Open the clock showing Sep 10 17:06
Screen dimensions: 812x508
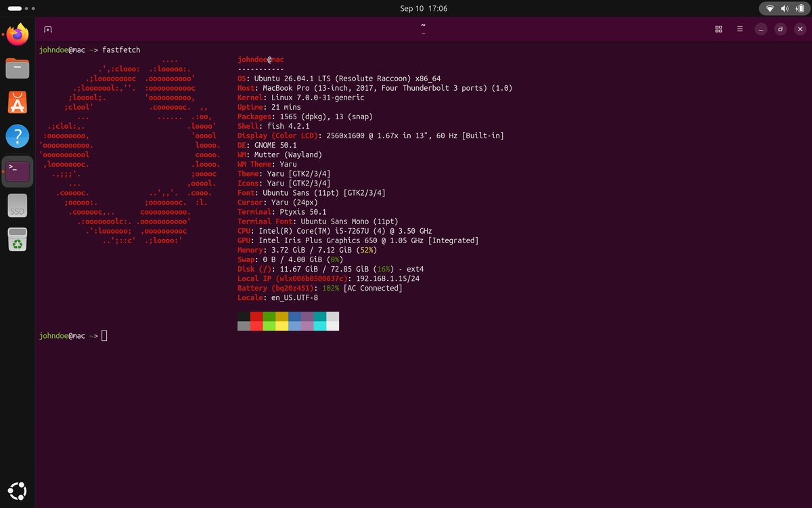[424, 8]
